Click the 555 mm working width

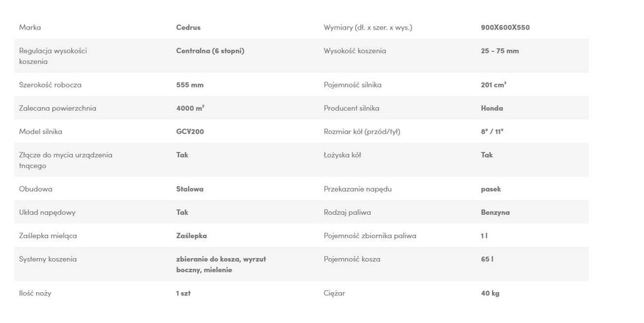190,85
